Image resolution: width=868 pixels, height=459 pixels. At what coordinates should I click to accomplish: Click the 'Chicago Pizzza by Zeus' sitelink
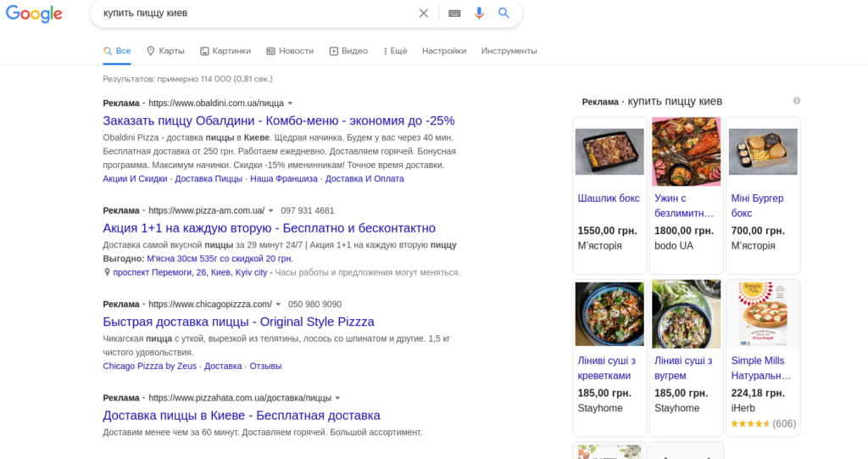click(x=149, y=366)
